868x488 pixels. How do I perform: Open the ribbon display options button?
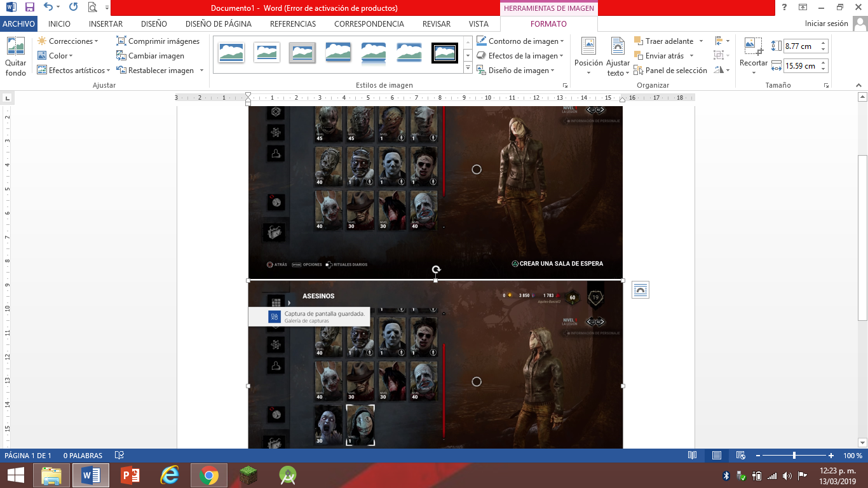tap(803, 8)
